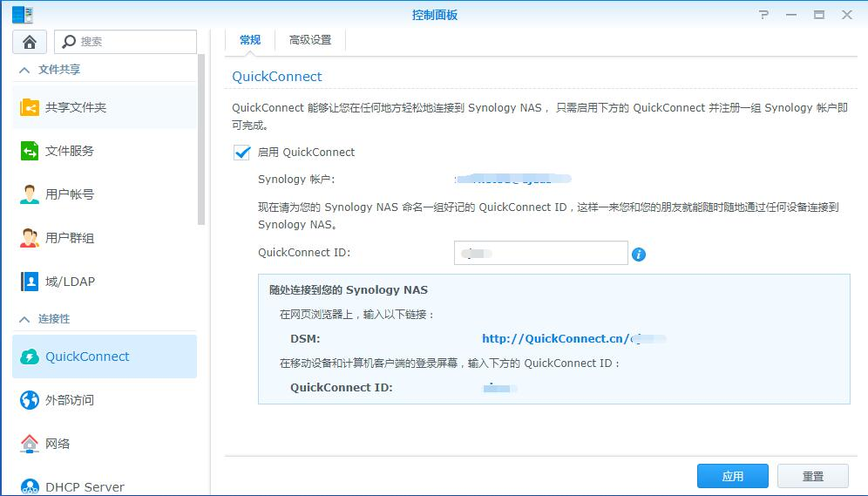Click the QuickConnect cloud icon in sidebar

[x=30, y=357]
